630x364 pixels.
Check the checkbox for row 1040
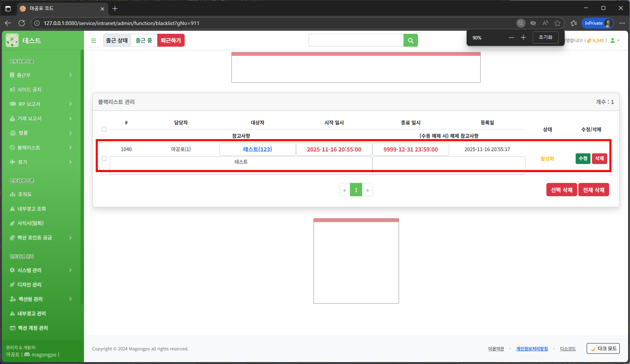pyautogui.click(x=104, y=159)
